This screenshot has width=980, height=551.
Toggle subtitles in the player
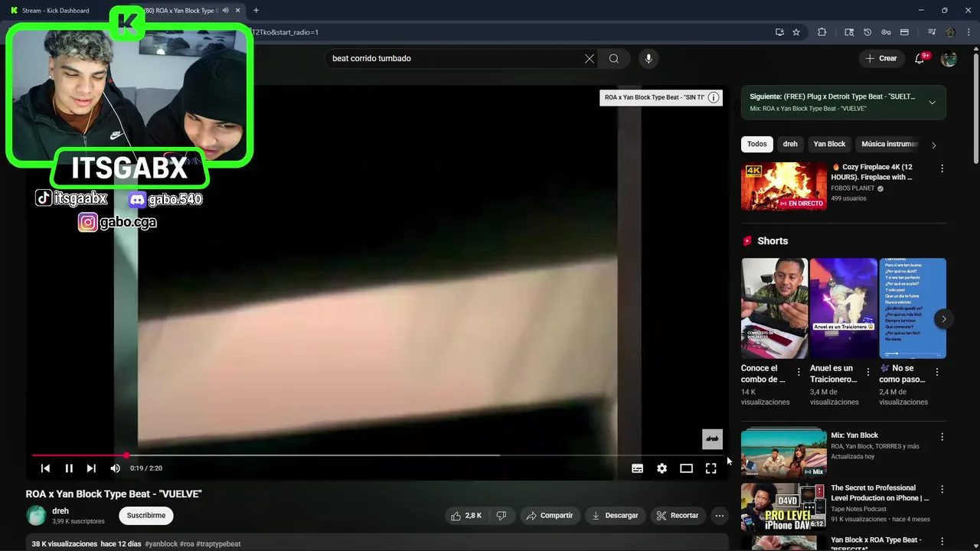637,468
